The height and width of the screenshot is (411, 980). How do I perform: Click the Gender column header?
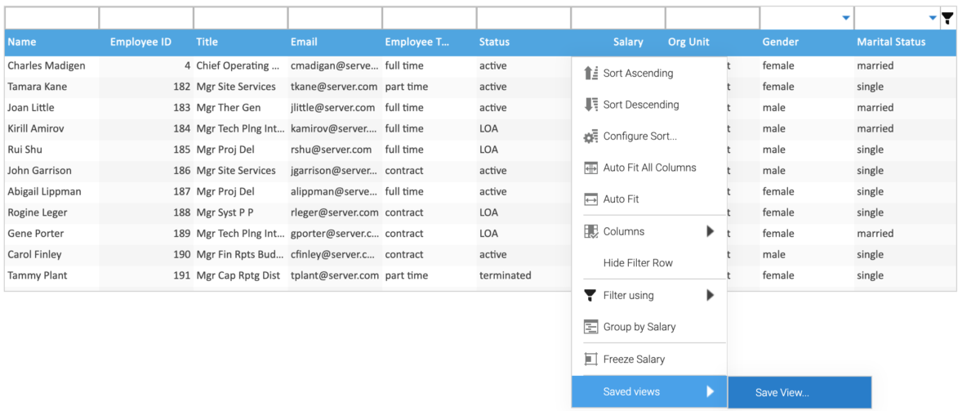[807, 42]
